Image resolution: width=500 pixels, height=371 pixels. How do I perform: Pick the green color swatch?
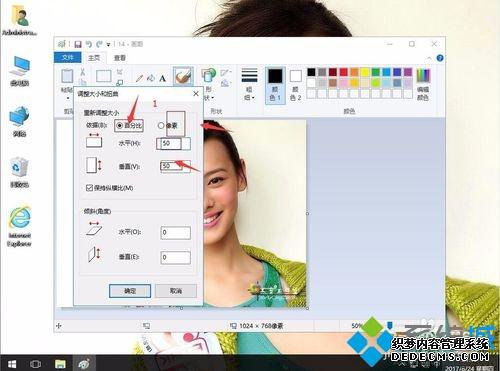(376, 72)
